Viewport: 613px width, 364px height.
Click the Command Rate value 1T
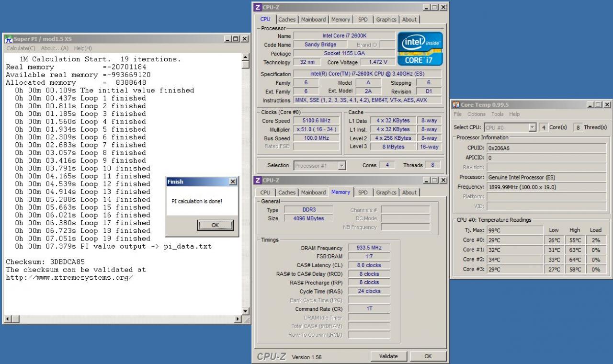pyautogui.click(x=369, y=308)
